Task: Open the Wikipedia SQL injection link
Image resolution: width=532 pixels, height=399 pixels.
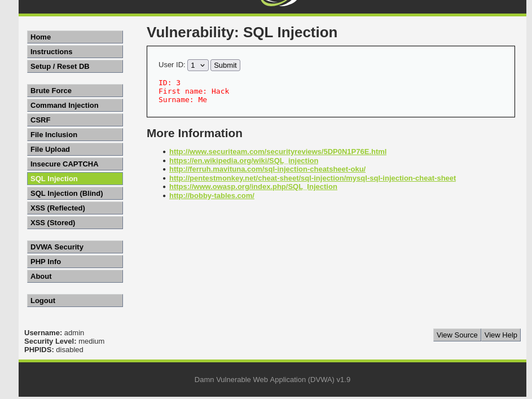Action: click(x=243, y=161)
